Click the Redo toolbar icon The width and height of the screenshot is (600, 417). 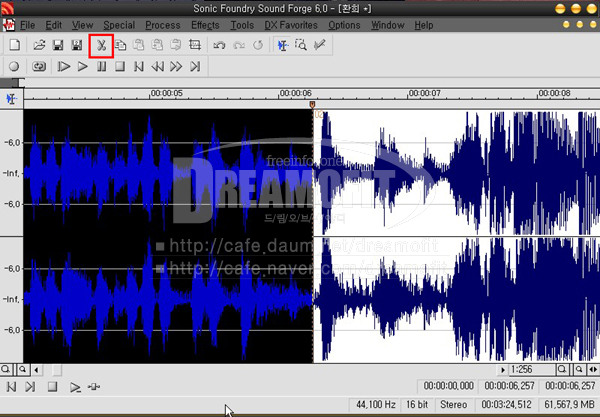[239, 45]
